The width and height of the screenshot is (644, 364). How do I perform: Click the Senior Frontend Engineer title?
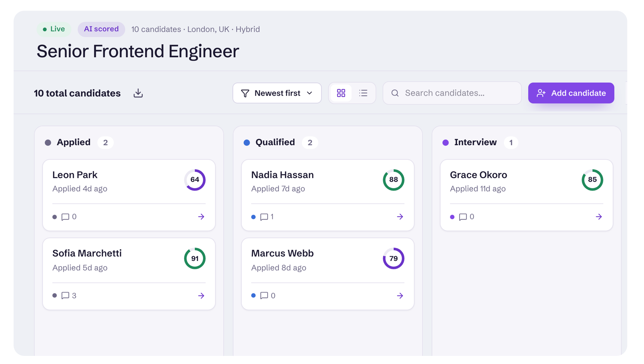138,51
